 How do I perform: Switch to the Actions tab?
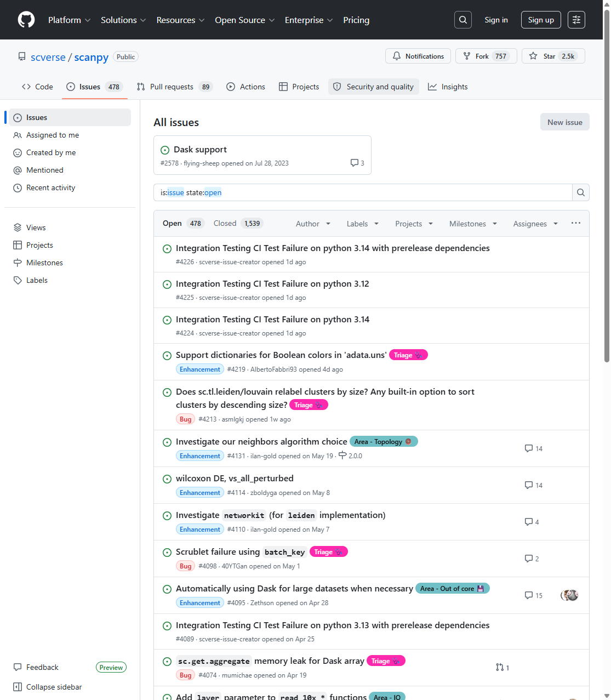pyautogui.click(x=245, y=87)
